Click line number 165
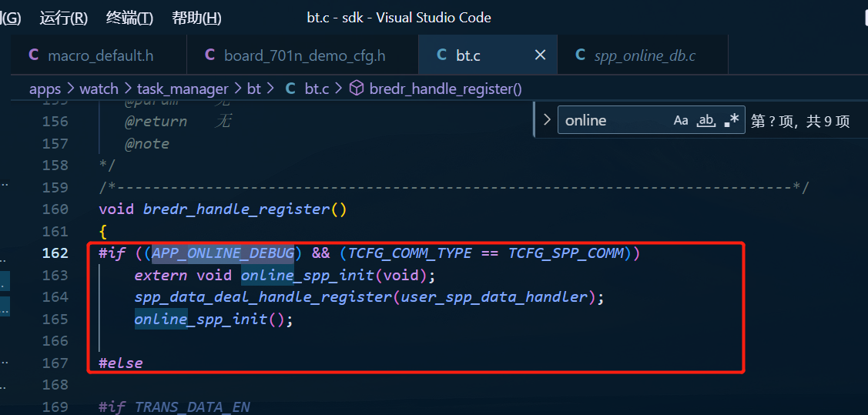Screen dimensions: 868x415 click(55, 319)
